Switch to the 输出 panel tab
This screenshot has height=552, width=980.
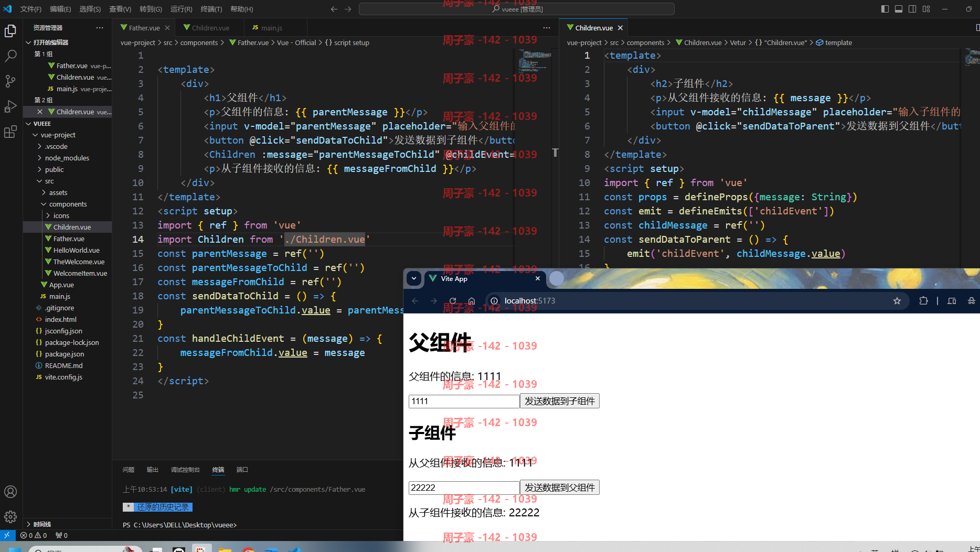[153, 470]
